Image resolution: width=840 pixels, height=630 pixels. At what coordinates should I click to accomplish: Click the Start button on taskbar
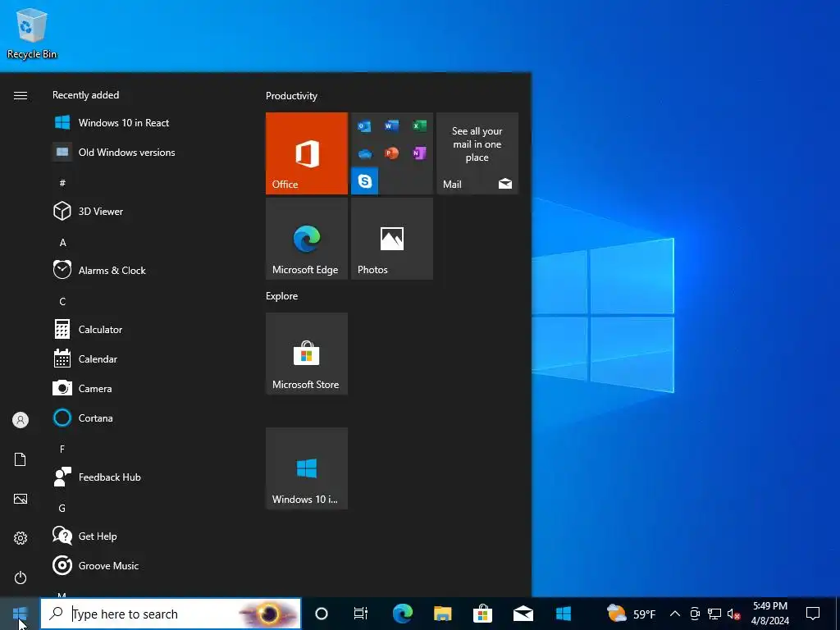[x=20, y=614]
